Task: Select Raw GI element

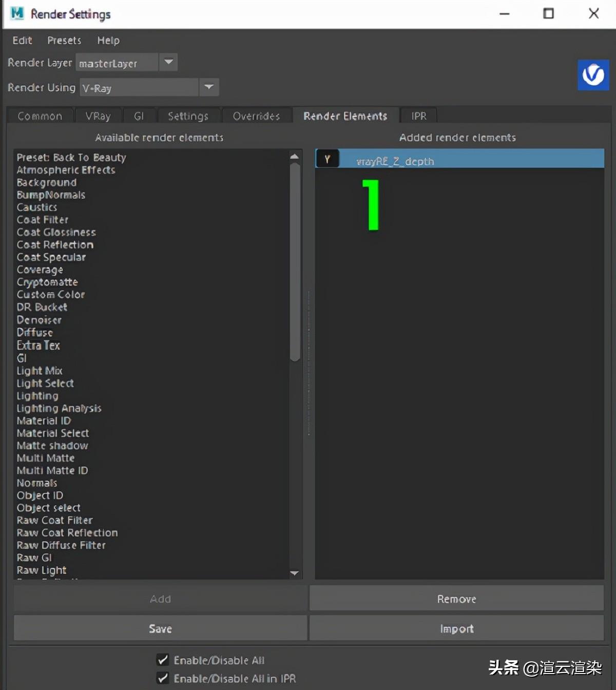Action: click(34, 558)
